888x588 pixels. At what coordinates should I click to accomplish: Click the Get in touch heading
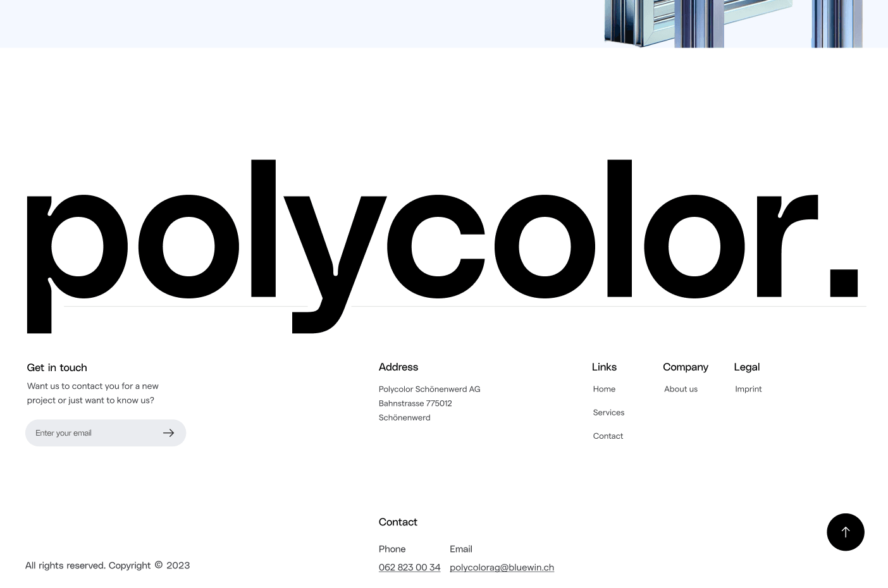click(x=57, y=368)
